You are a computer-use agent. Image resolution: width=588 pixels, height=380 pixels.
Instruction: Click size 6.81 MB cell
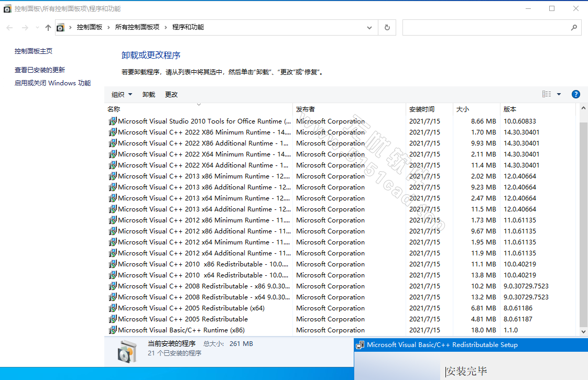pyautogui.click(x=483, y=308)
